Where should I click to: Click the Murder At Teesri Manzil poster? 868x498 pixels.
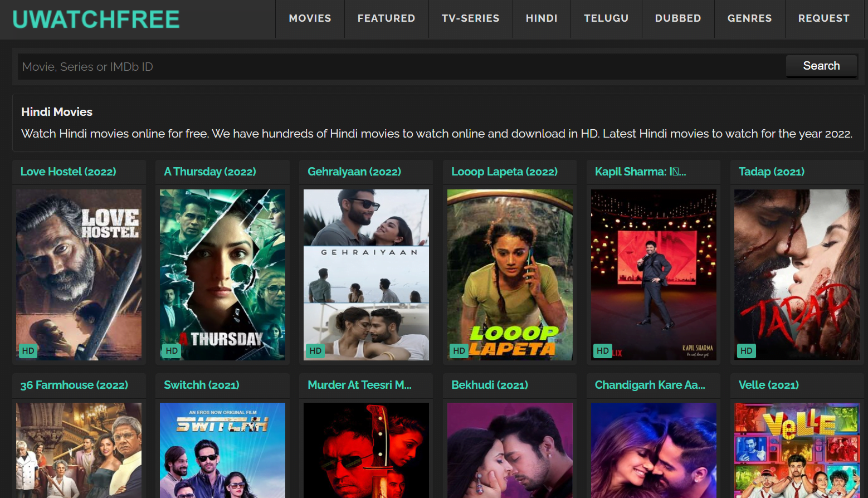pos(366,450)
